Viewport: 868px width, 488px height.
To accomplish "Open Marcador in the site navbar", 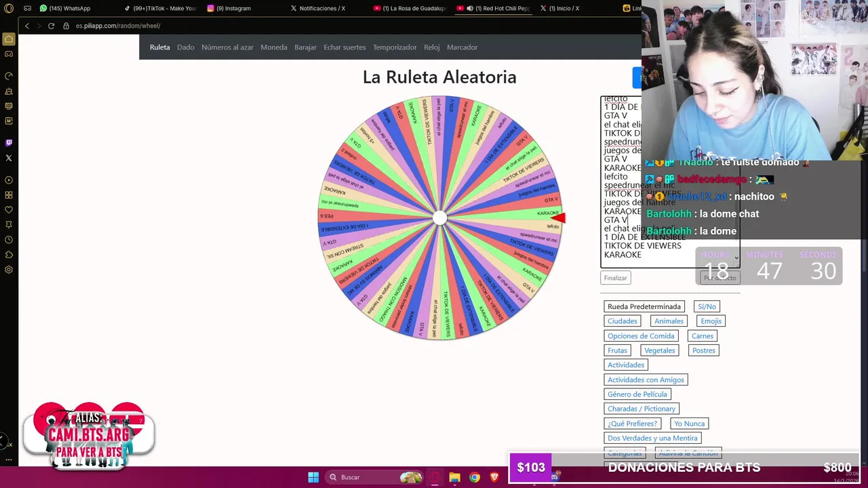I will pyautogui.click(x=462, y=47).
